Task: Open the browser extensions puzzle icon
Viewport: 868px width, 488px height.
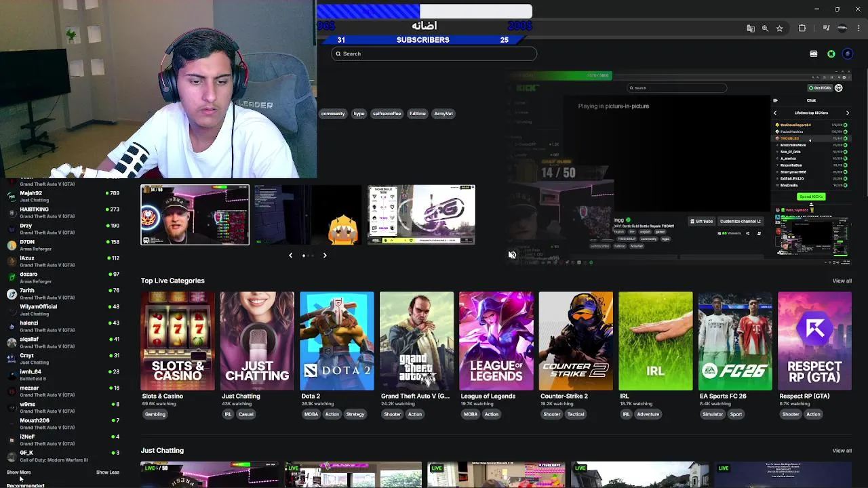Action: pyautogui.click(x=802, y=28)
